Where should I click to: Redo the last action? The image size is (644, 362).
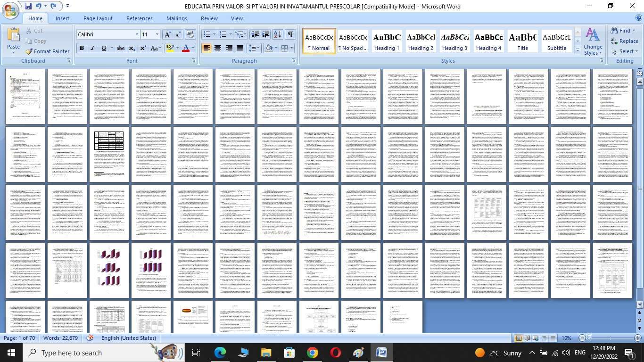pos(53,6)
